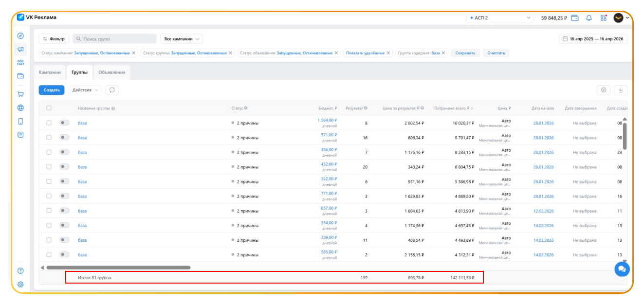Click the download table icon
The width and height of the screenshot is (644, 304).
coord(621,90)
